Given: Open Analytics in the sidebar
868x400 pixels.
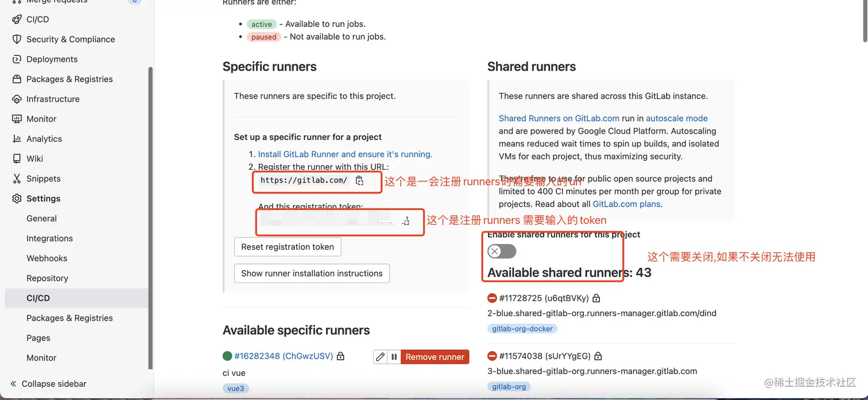Looking at the screenshot, I should 44,139.
